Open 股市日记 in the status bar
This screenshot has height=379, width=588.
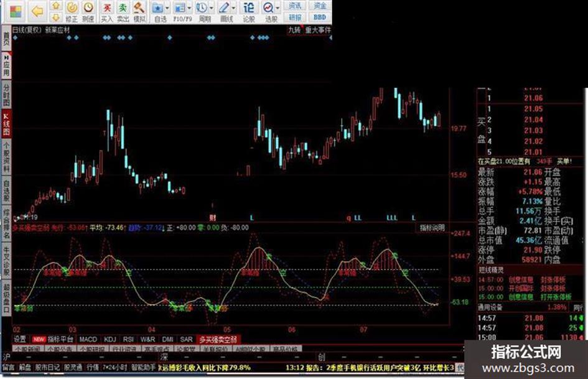tap(48, 367)
